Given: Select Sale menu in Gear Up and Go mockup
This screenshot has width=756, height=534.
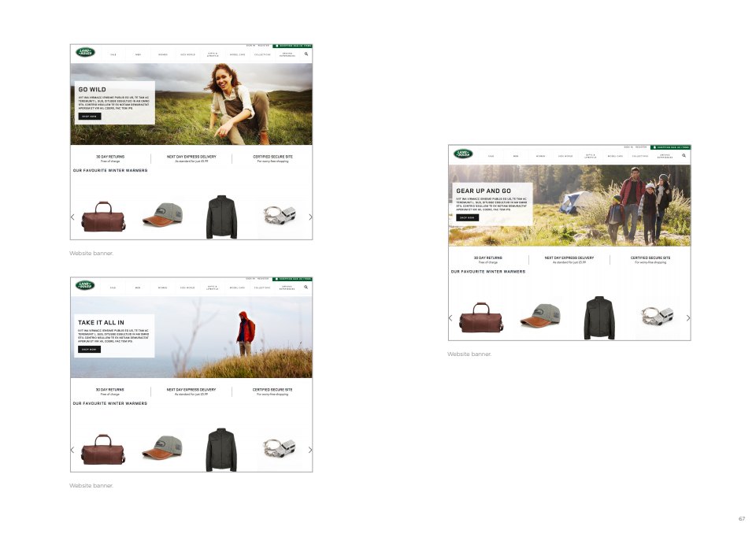Looking at the screenshot, I should (x=491, y=156).
